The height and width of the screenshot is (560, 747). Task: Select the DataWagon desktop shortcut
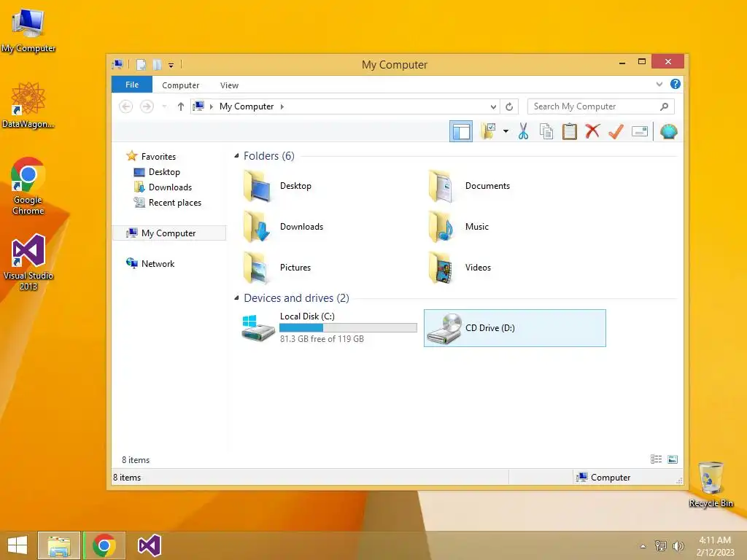[x=28, y=105]
